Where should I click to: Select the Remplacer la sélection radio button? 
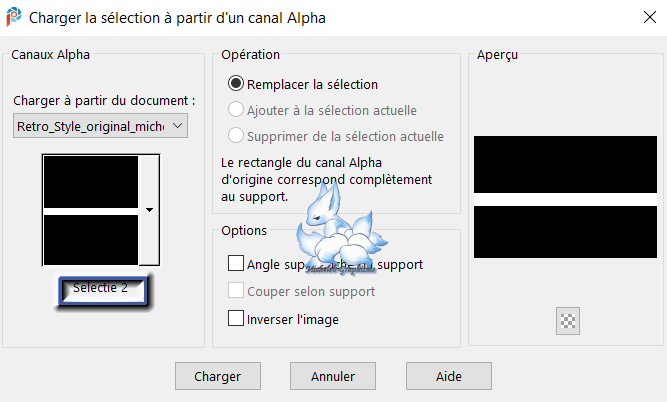(236, 85)
